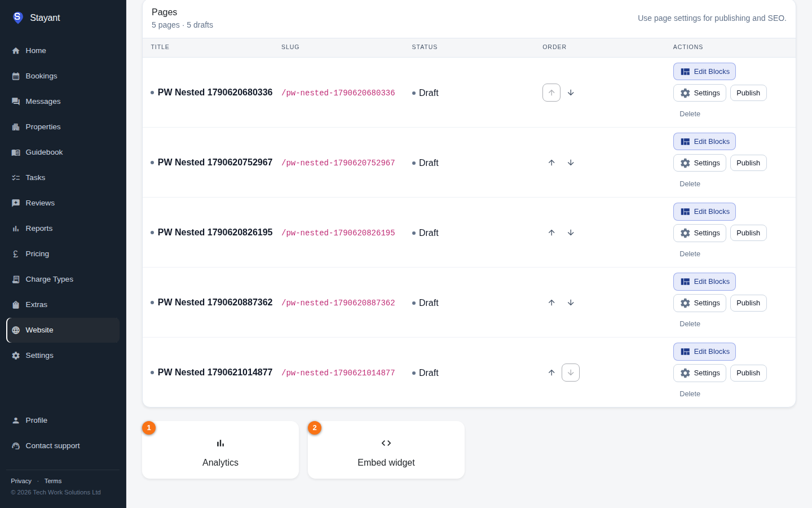This screenshot has width=812, height=508.
Task: Click the Tasks checklist icon
Action: (16, 178)
